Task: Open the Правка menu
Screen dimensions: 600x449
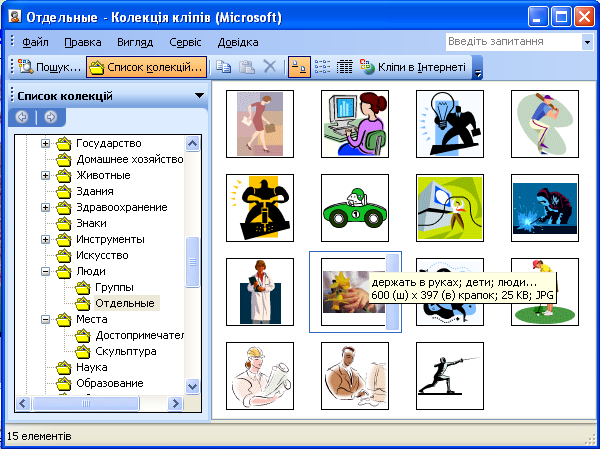Action: 83,42
